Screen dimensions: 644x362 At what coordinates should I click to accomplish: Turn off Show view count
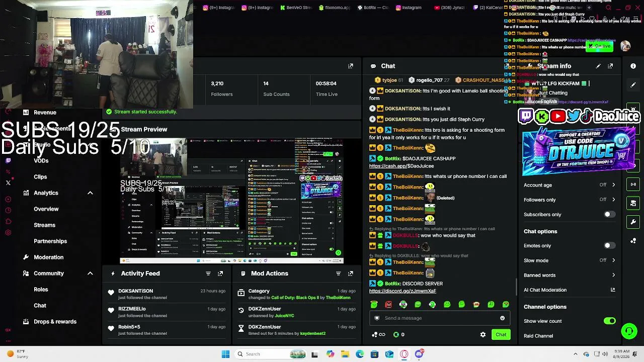pyautogui.click(x=609, y=321)
